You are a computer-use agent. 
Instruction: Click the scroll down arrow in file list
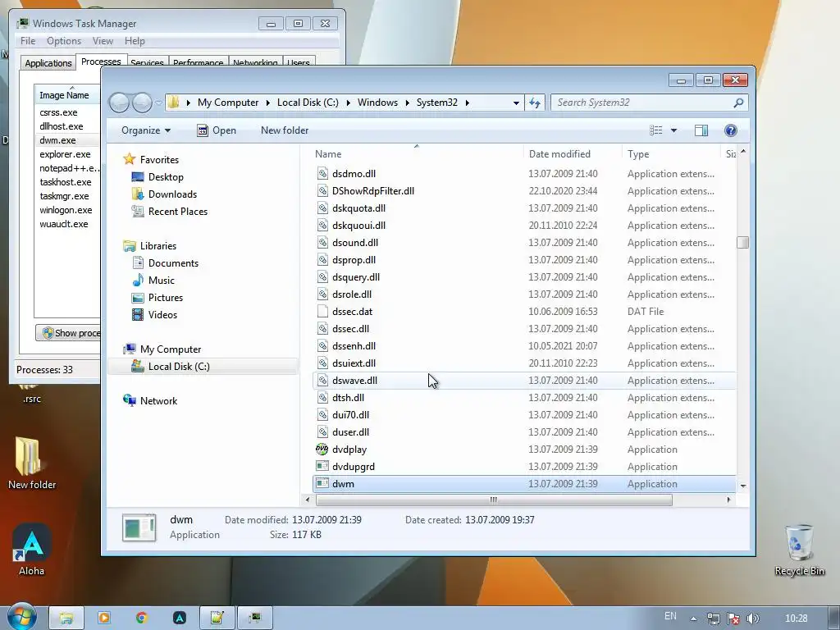(742, 486)
